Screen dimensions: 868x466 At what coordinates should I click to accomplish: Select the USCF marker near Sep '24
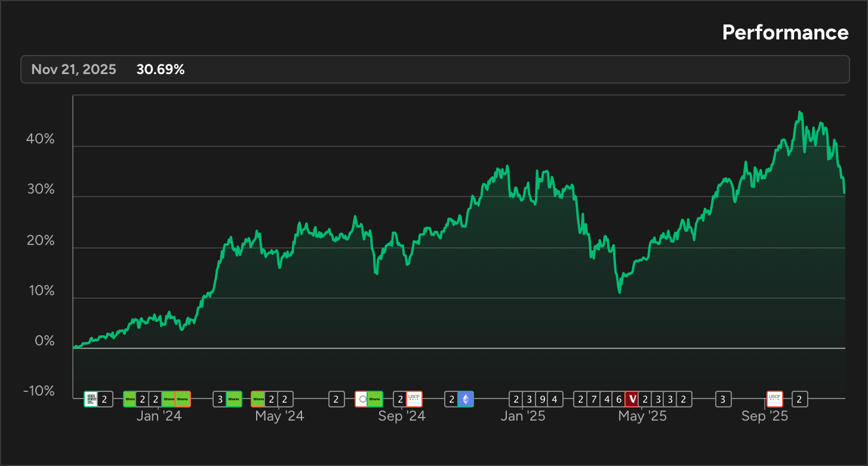[414, 399]
